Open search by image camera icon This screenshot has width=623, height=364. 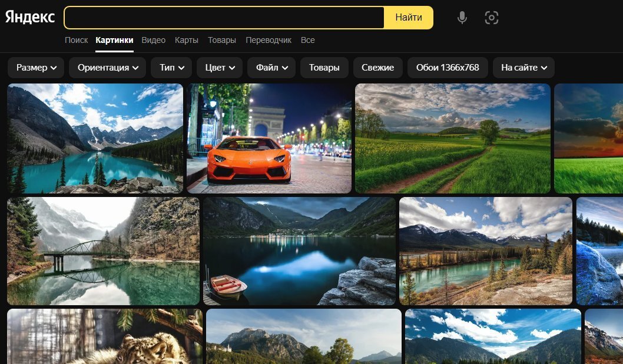click(492, 18)
